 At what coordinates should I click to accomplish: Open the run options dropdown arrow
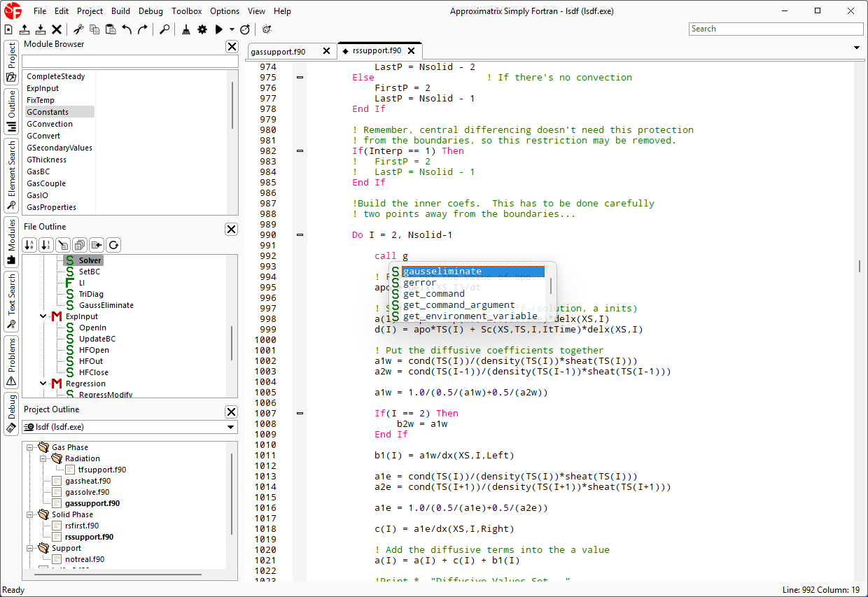pos(232,29)
